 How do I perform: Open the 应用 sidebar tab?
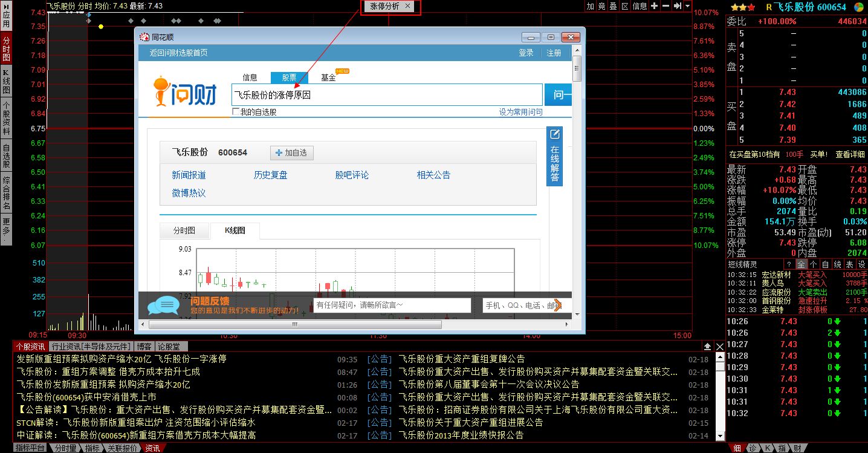pos(6,16)
